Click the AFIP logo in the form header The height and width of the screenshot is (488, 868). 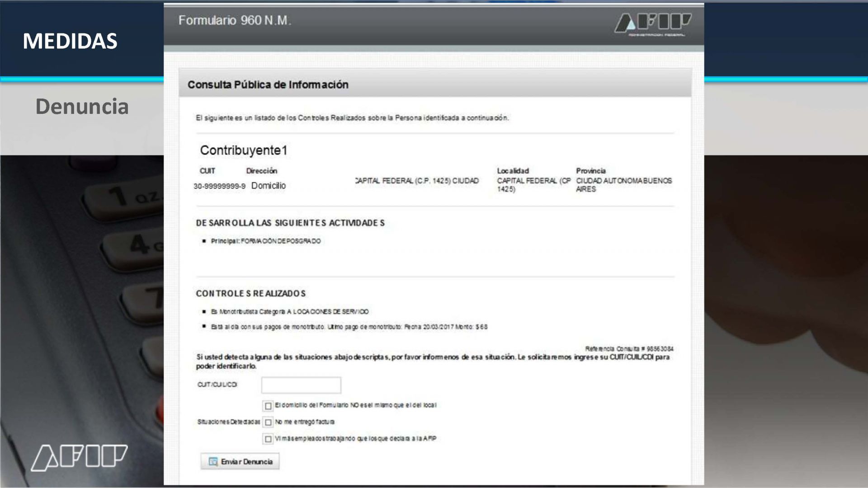click(x=652, y=24)
